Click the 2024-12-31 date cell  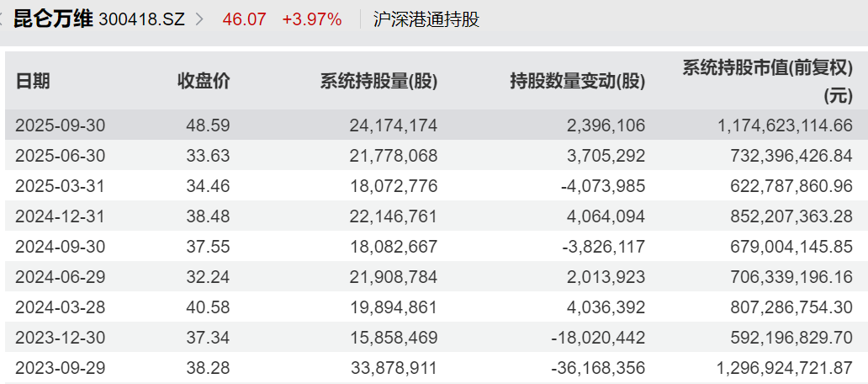click(x=60, y=216)
